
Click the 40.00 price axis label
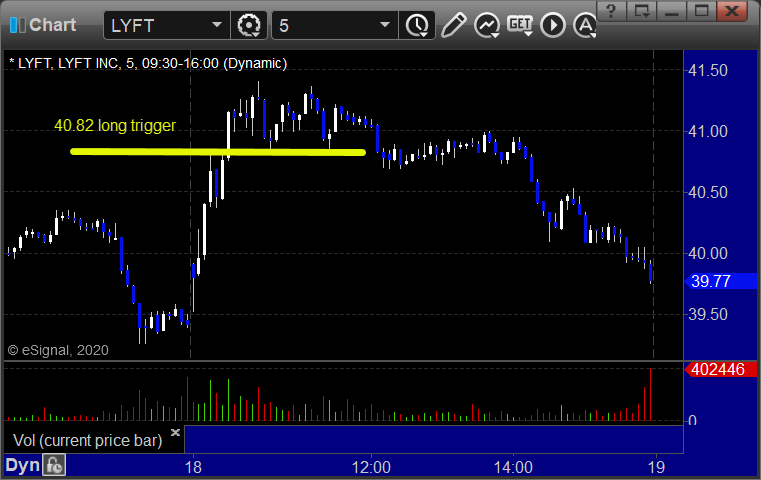tap(708, 253)
